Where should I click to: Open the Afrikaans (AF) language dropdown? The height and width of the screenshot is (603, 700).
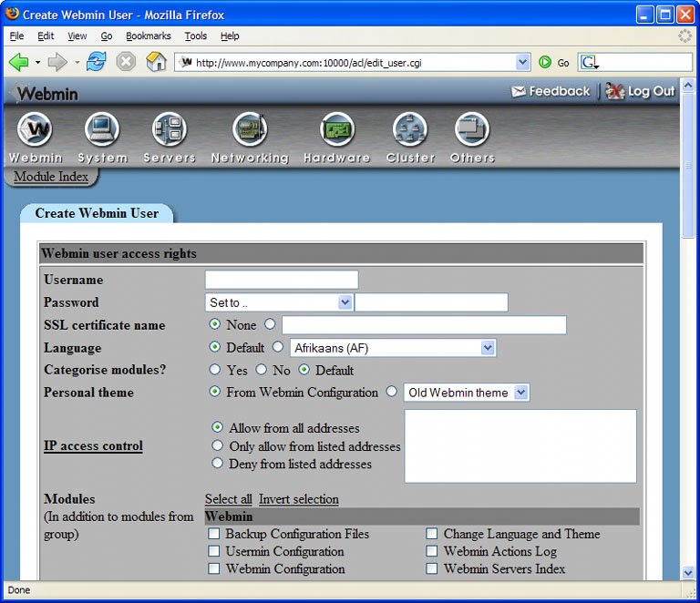pos(393,348)
